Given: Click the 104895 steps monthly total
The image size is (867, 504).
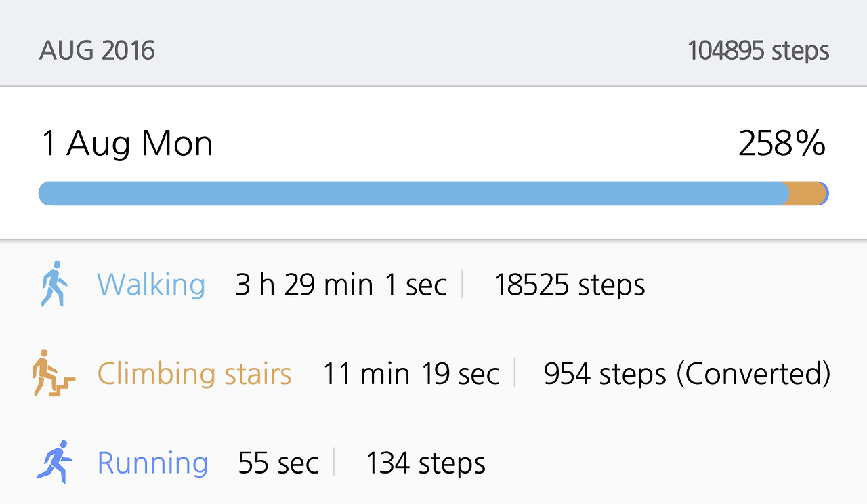Looking at the screenshot, I should tap(758, 51).
